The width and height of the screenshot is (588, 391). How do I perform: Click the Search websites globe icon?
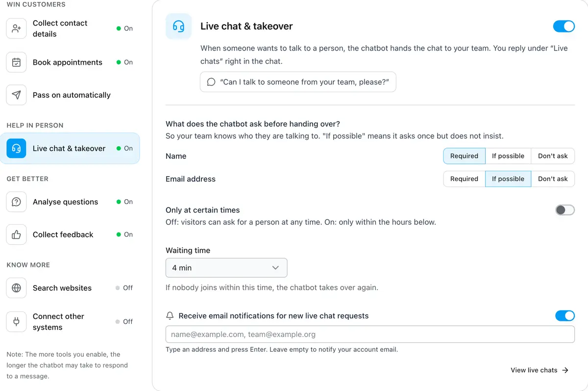click(x=16, y=288)
